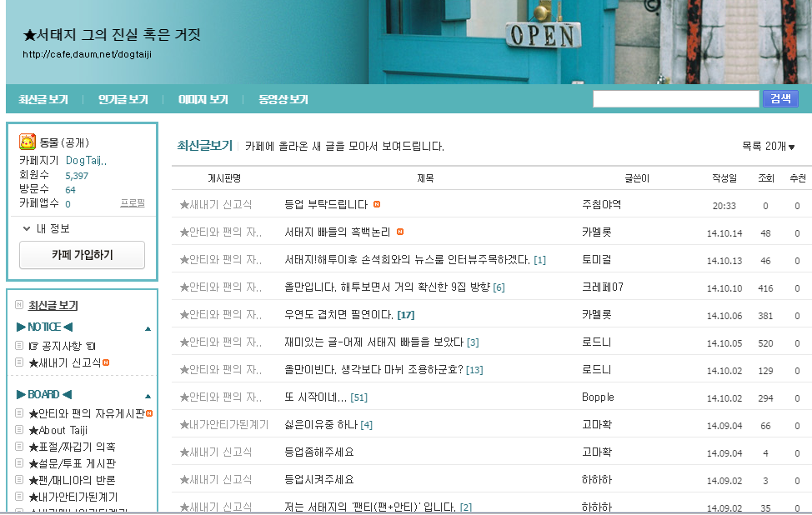This screenshot has height=515, width=812.
Task: Click the board icon beside 공지사항
Action: tap(19, 346)
